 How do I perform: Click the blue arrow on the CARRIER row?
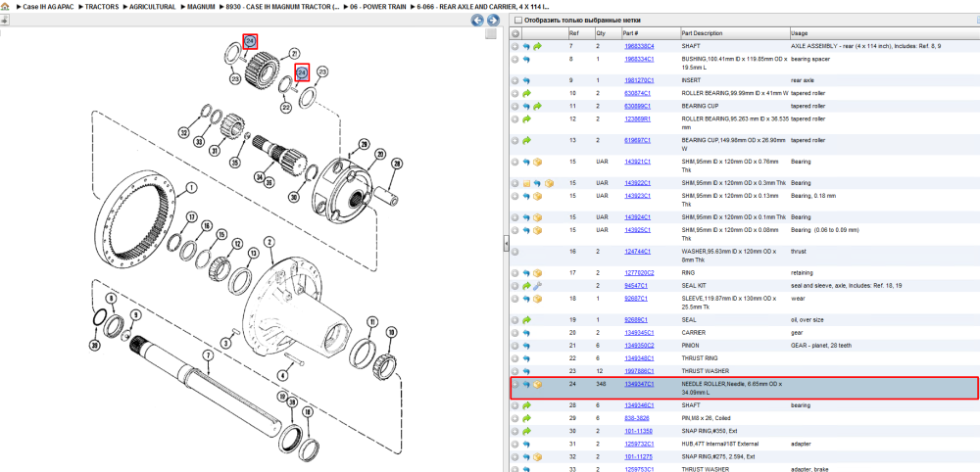tap(526, 333)
